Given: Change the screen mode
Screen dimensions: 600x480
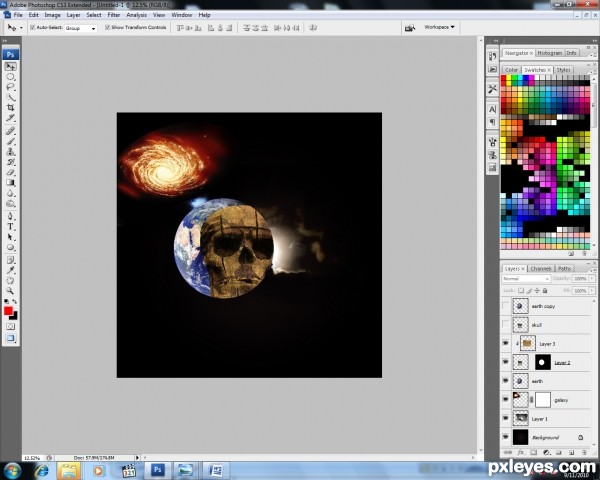Looking at the screenshot, I should 10,338.
